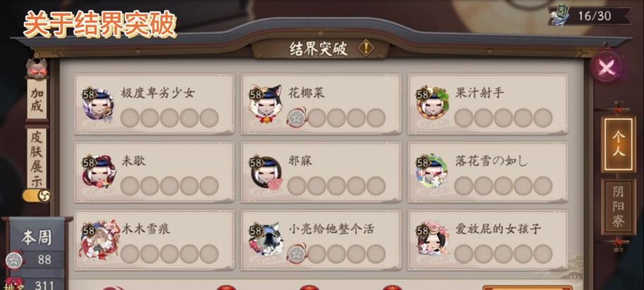Click the medal on 花椰菜 card

(x=297, y=117)
